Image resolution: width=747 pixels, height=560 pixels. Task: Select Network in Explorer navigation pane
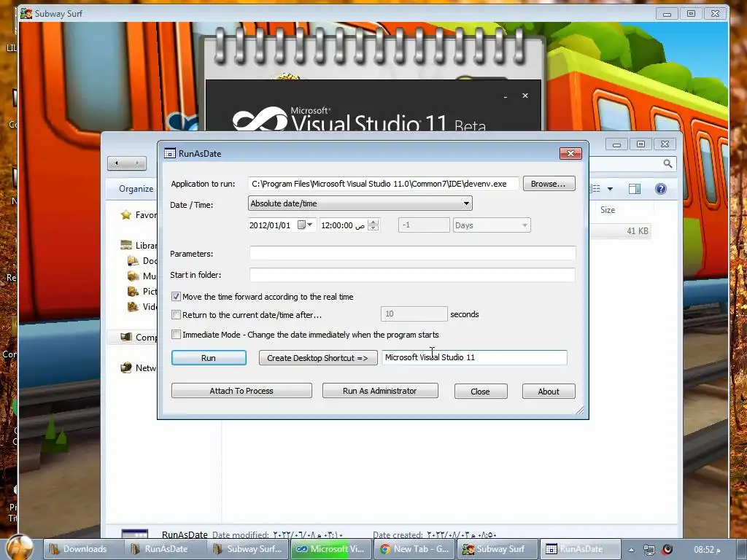[138, 367]
